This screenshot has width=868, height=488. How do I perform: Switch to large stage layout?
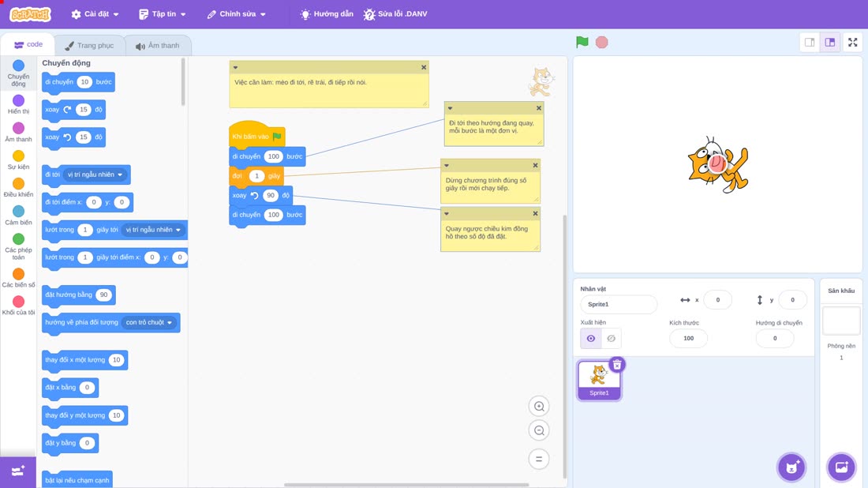[830, 42]
